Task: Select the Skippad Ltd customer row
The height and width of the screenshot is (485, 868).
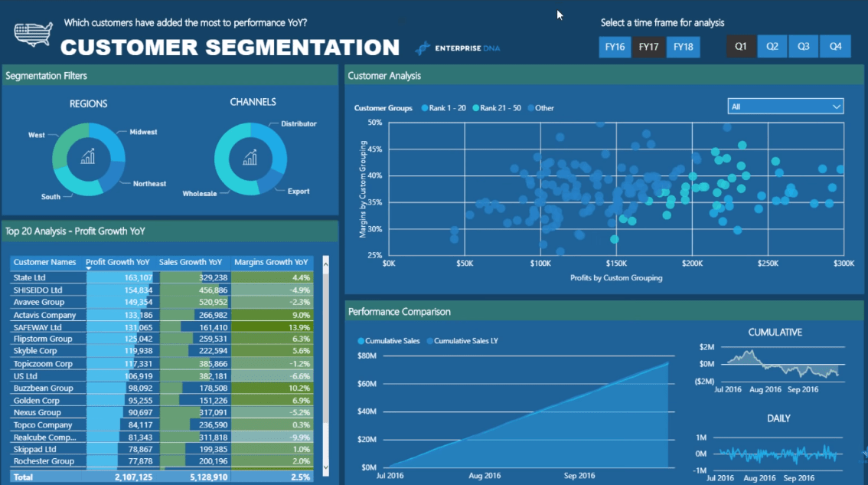Action: [x=162, y=449]
